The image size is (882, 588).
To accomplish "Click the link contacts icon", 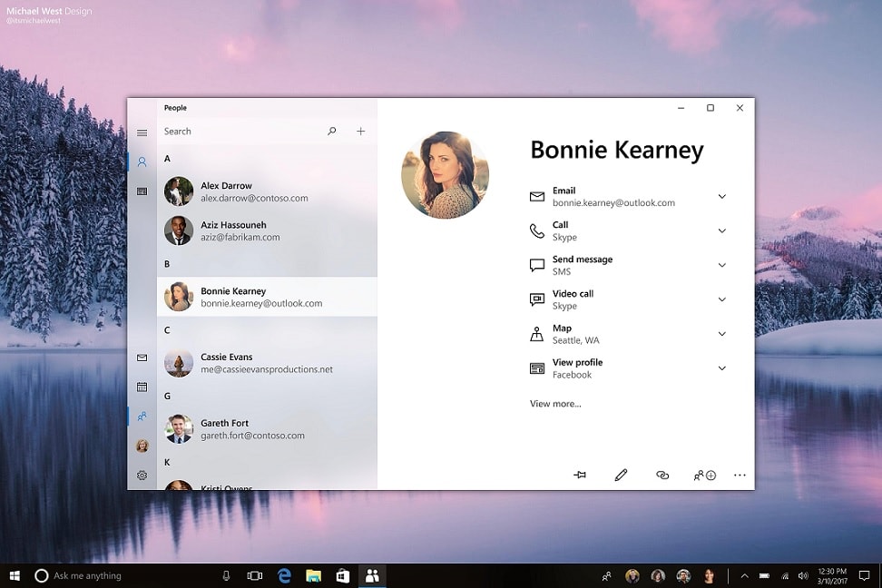I will pyautogui.click(x=662, y=475).
